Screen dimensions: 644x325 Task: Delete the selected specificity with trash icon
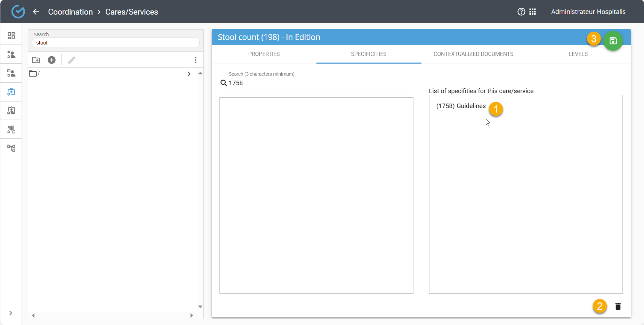coord(618,306)
